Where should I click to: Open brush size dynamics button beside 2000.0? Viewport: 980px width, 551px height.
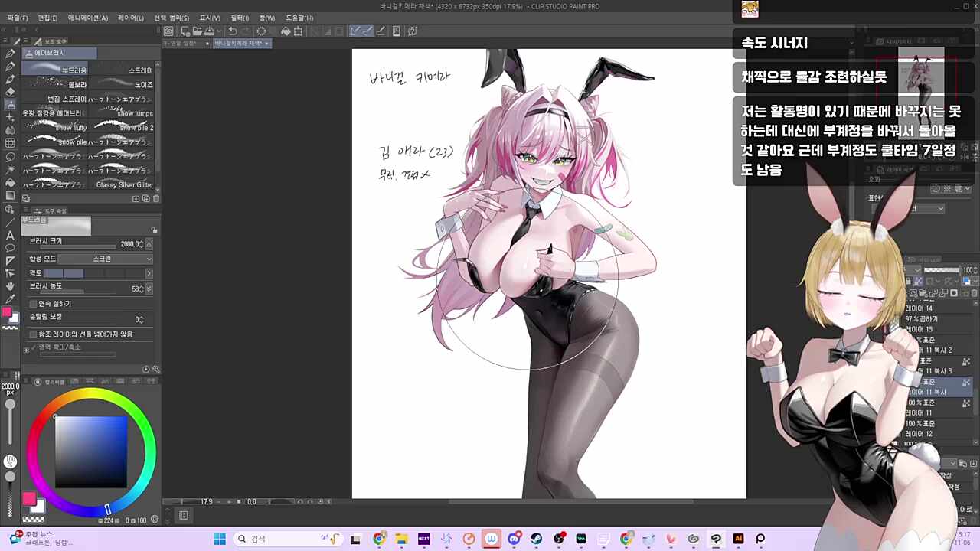149,244
